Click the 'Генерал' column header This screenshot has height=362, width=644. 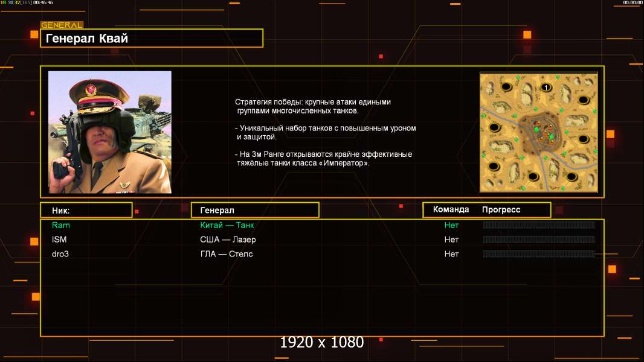pos(255,211)
